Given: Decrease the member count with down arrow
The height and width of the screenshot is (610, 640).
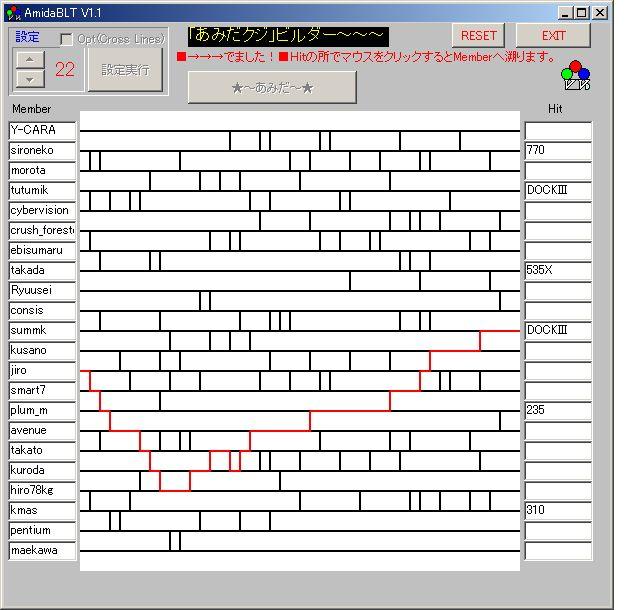Looking at the screenshot, I should point(31,78).
